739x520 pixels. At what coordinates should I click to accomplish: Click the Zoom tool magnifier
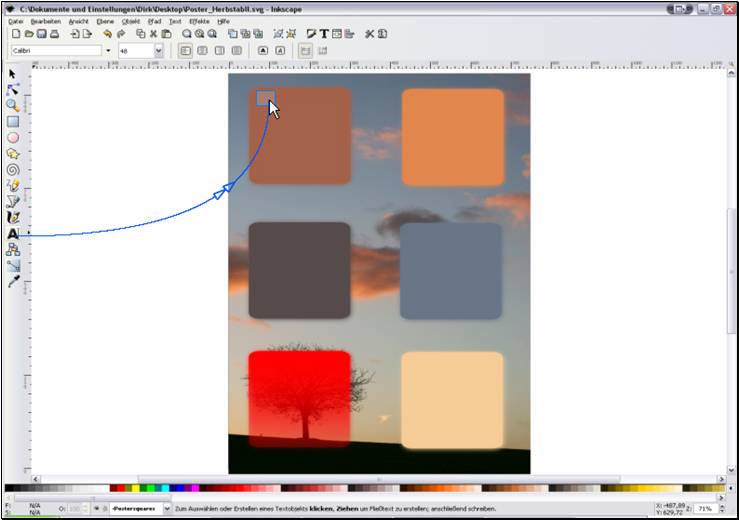pos(13,105)
